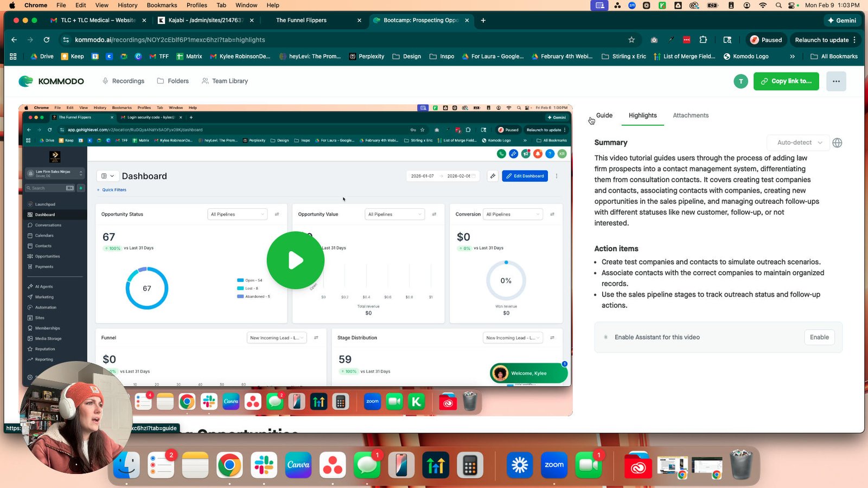This screenshot has width=868, height=488.
Task: Bookmark this page with the star icon
Action: click(x=631, y=40)
